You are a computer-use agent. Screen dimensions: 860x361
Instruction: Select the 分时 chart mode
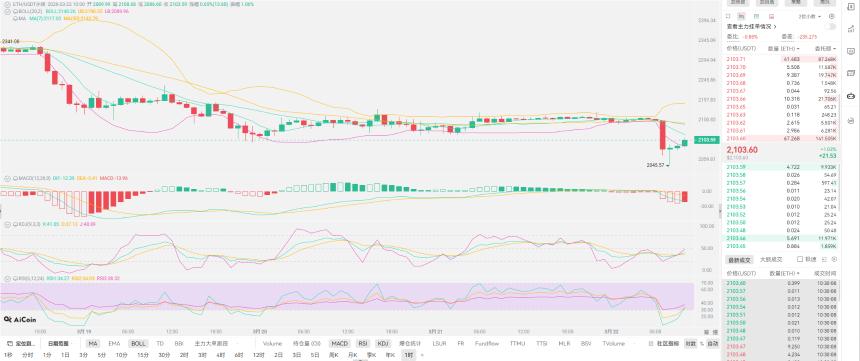tap(27, 355)
